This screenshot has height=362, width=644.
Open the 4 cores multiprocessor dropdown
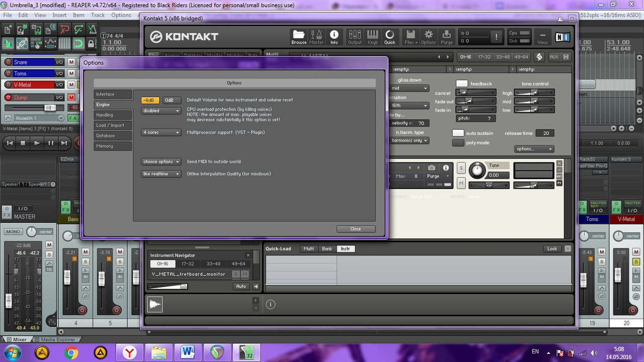(x=161, y=133)
